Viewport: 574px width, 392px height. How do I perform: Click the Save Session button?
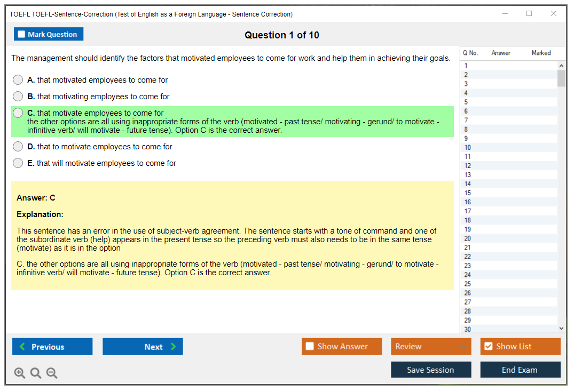coord(430,370)
